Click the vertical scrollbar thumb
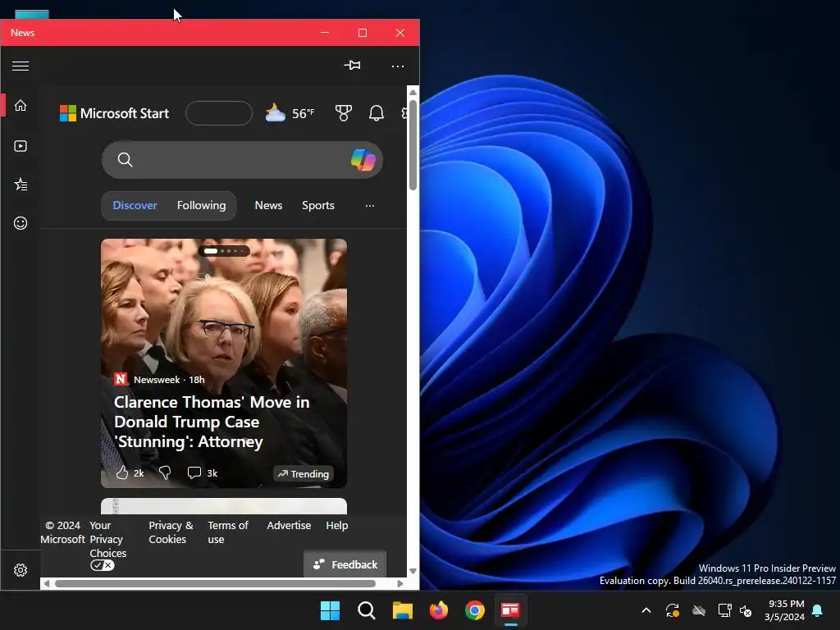 click(413, 144)
